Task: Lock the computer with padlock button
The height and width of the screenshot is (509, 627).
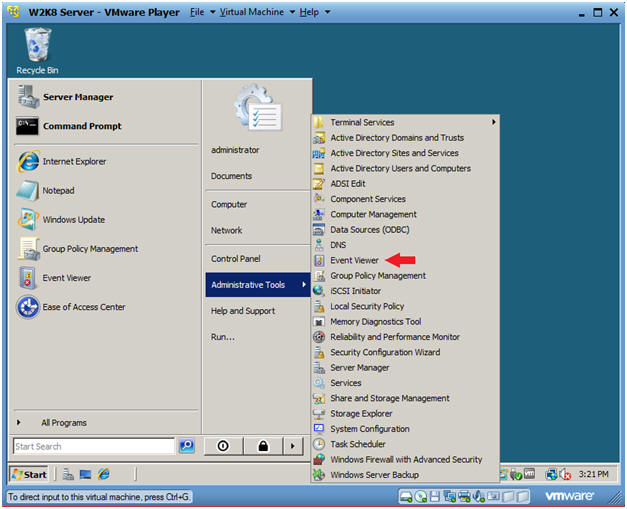Action: (263, 446)
